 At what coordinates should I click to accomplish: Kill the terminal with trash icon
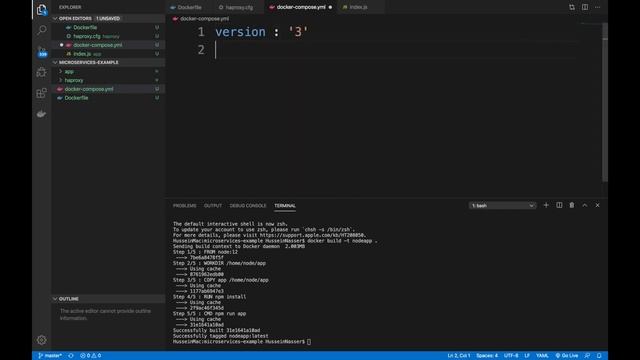[x=572, y=205]
